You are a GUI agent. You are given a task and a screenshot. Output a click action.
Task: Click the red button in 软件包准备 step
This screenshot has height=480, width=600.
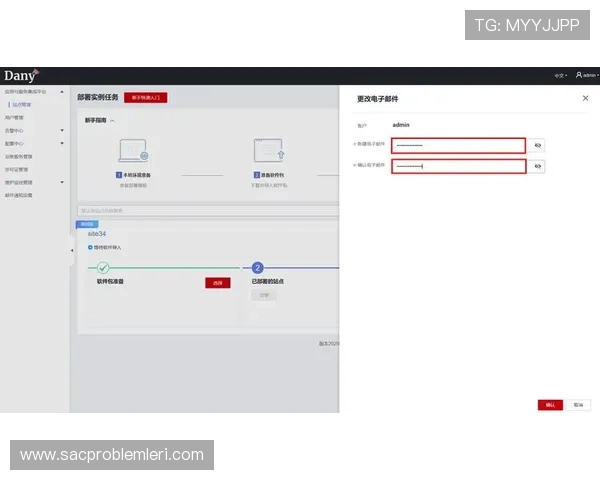point(218,283)
